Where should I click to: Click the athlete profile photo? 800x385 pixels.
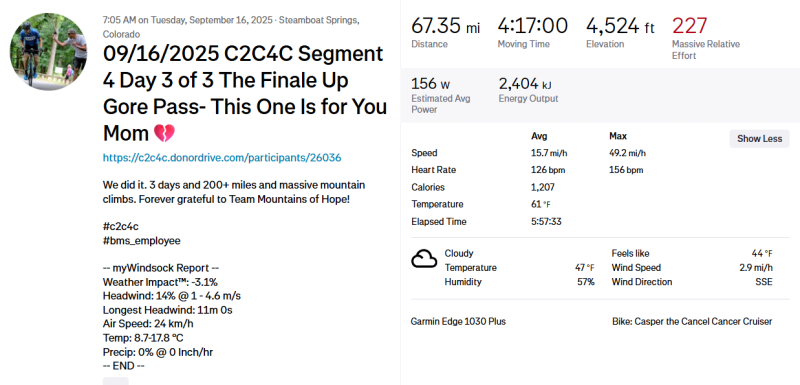pyautogui.click(x=48, y=52)
